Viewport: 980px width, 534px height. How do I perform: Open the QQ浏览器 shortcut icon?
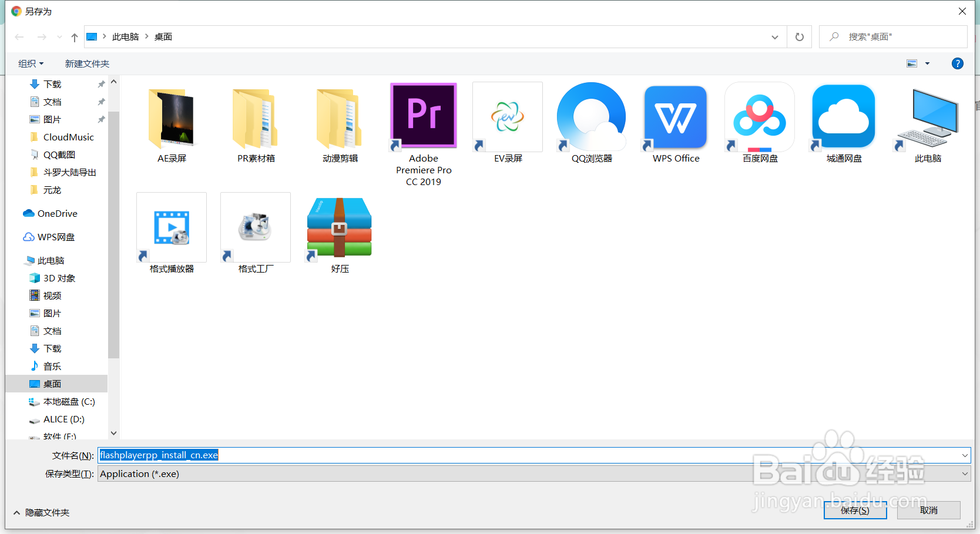coord(591,117)
